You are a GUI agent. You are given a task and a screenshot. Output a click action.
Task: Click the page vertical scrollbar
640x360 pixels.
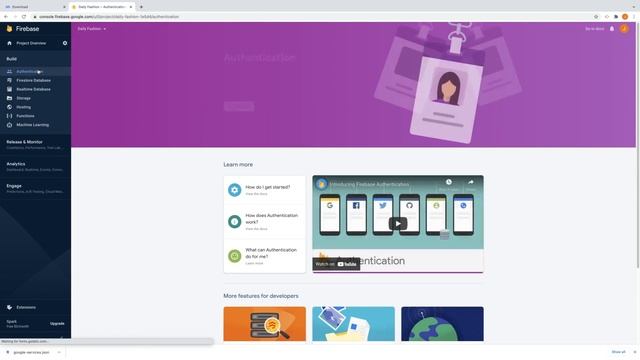(x=638, y=145)
